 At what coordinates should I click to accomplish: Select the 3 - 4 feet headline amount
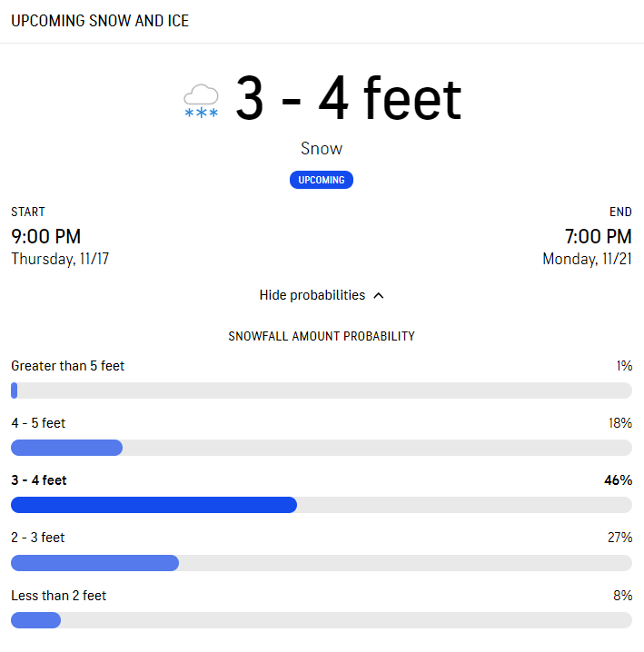coord(349,99)
